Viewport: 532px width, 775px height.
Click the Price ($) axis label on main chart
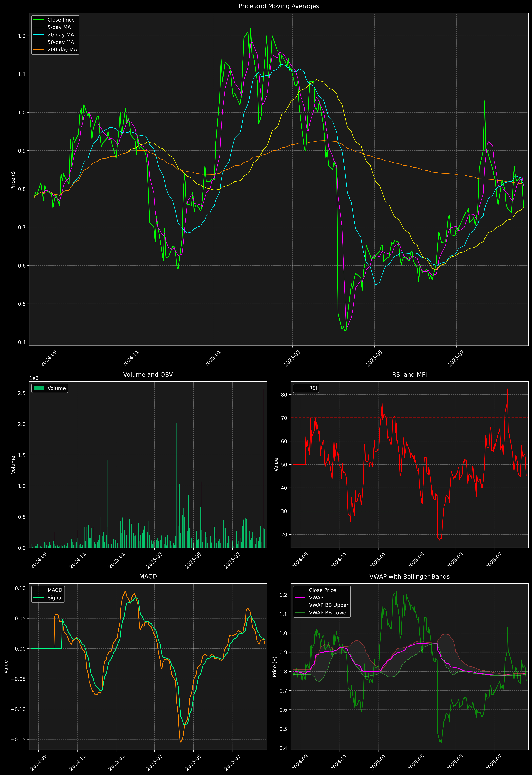pos(13,179)
